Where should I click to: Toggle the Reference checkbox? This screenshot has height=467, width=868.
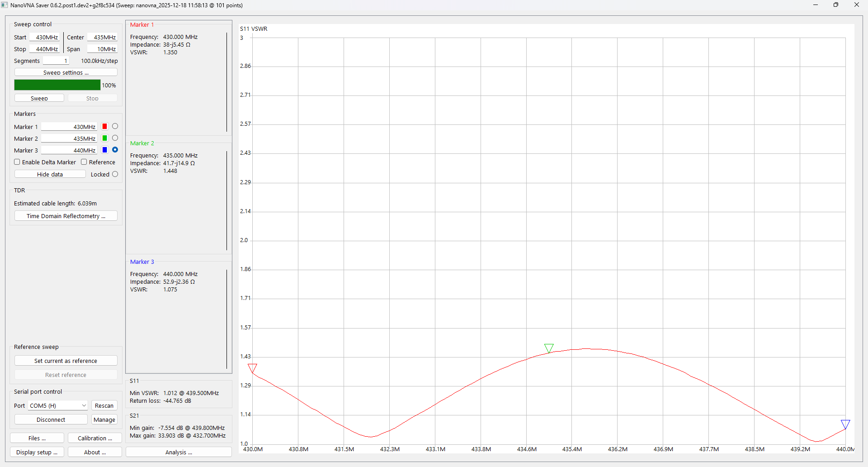(84, 162)
